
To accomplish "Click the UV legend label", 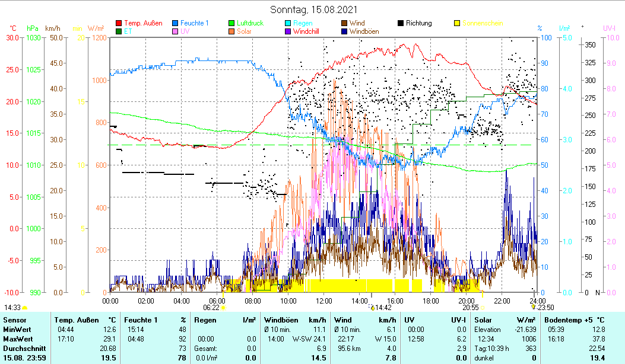I will pos(185,32).
